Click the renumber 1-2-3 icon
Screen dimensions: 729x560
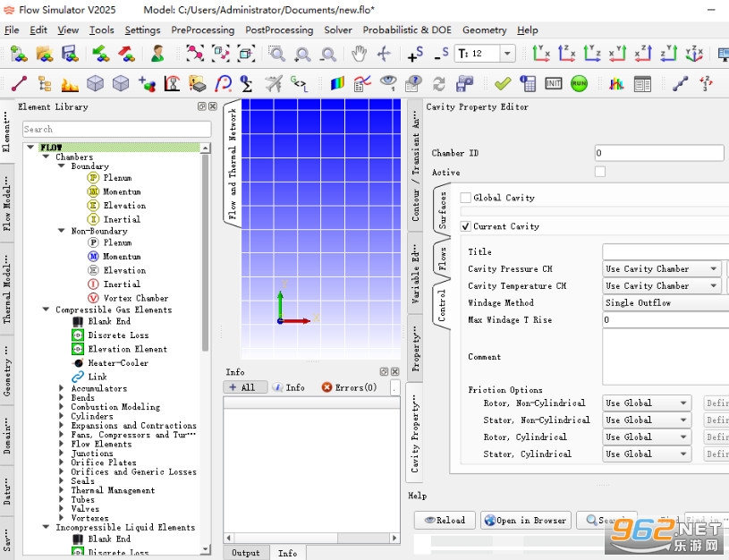[x=706, y=84]
